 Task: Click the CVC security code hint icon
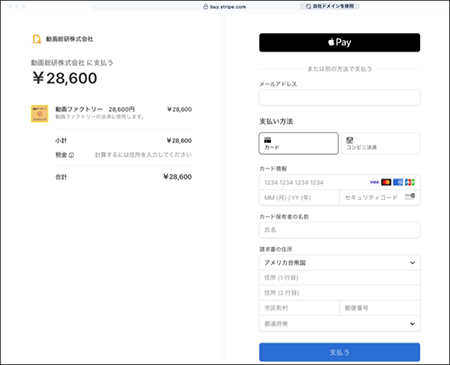tap(410, 196)
